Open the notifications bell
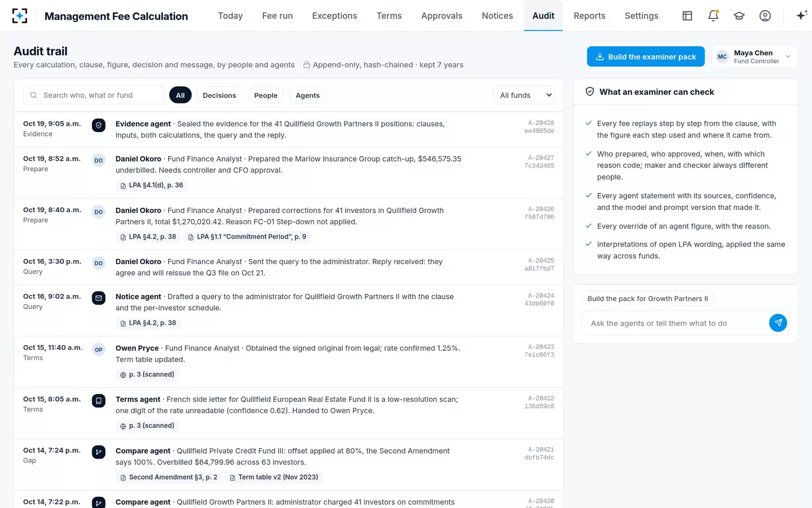 (x=713, y=16)
